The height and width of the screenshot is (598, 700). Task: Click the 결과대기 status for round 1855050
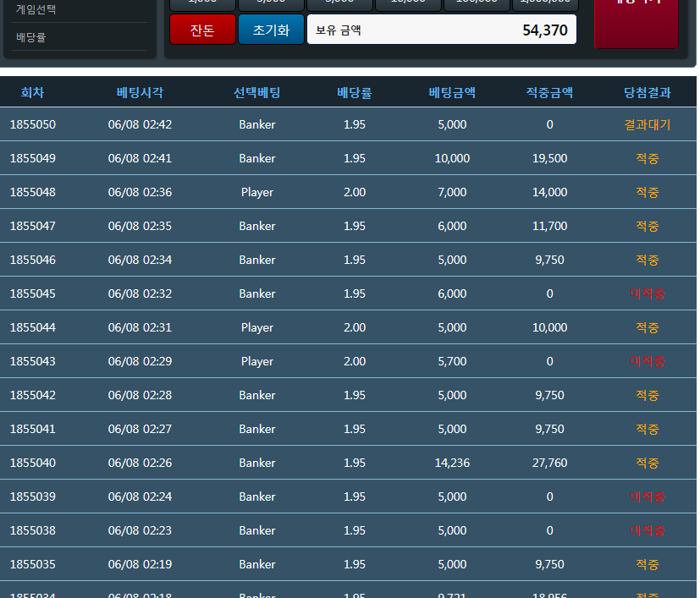(x=648, y=124)
